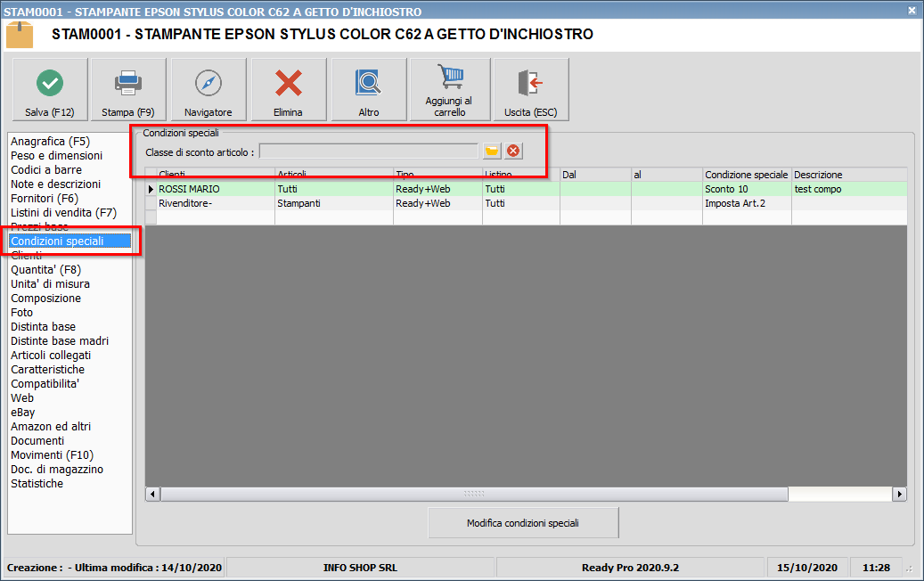Open the Web section

click(x=22, y=397)
